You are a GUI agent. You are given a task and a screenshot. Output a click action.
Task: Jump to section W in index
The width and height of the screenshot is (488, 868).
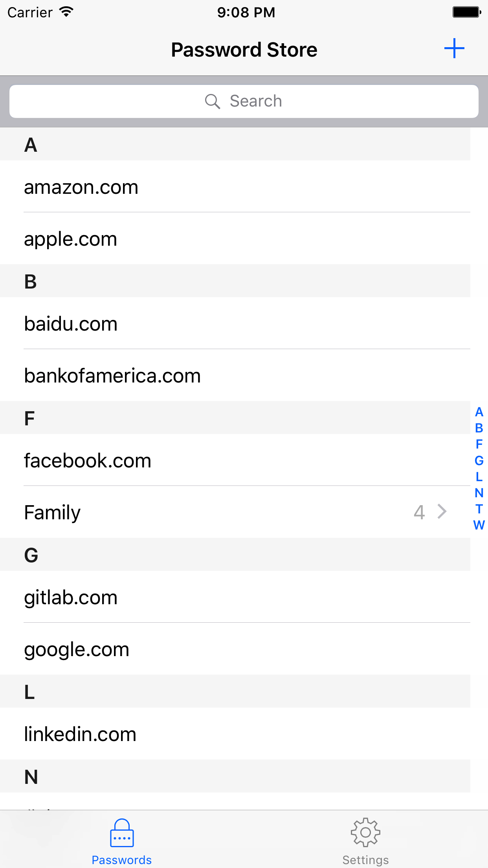pos(479,525)
